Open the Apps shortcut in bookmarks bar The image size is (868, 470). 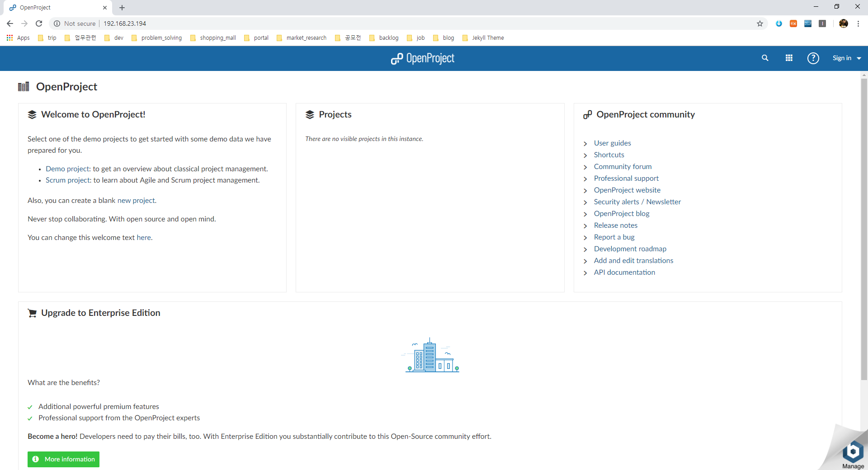tap(18, 38)
